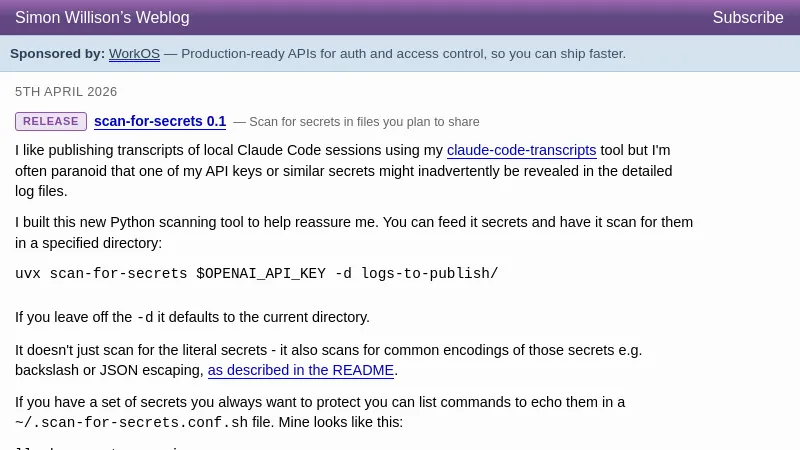Open the Simon Willison's Weblog home link
The height and width of the screenshot is (450, 800).
pyautogui.click(x=102, y=18)
